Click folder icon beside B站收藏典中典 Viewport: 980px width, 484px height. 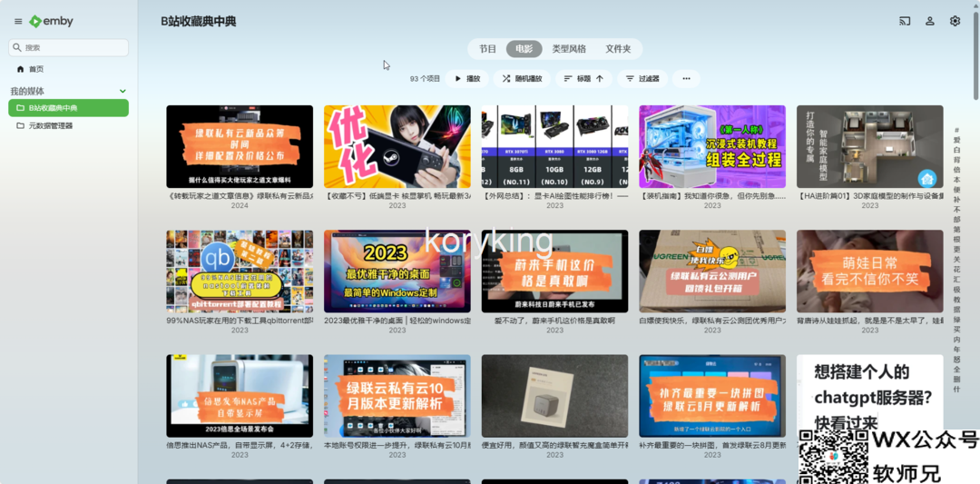tap(20, 107)
